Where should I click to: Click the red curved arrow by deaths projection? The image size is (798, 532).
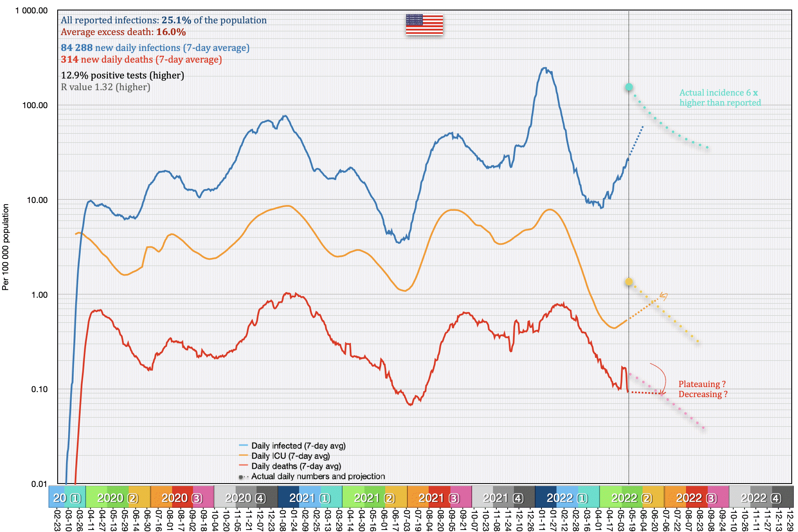click(x=659, y=378)
